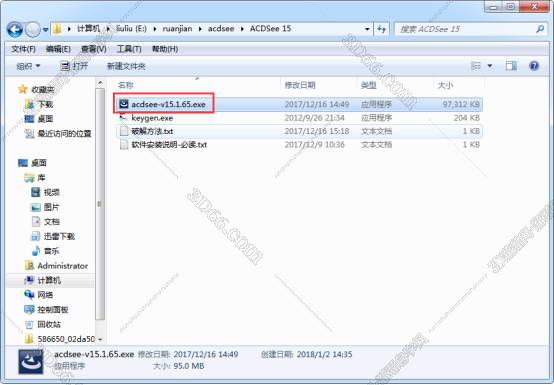Click ruanjian in the address breadcrumb

(x=177, y=29)
